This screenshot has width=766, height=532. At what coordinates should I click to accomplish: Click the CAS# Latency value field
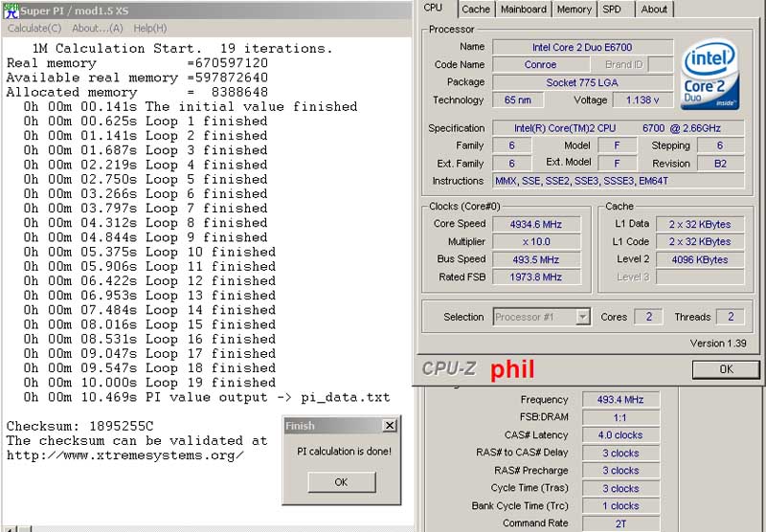pos(620,435)
